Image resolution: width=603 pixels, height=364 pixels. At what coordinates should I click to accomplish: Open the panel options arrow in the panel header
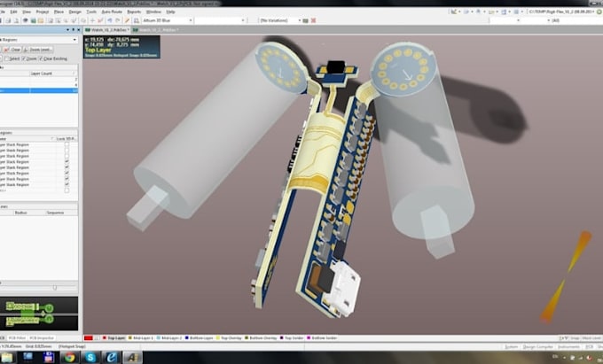tap(68, 29)
